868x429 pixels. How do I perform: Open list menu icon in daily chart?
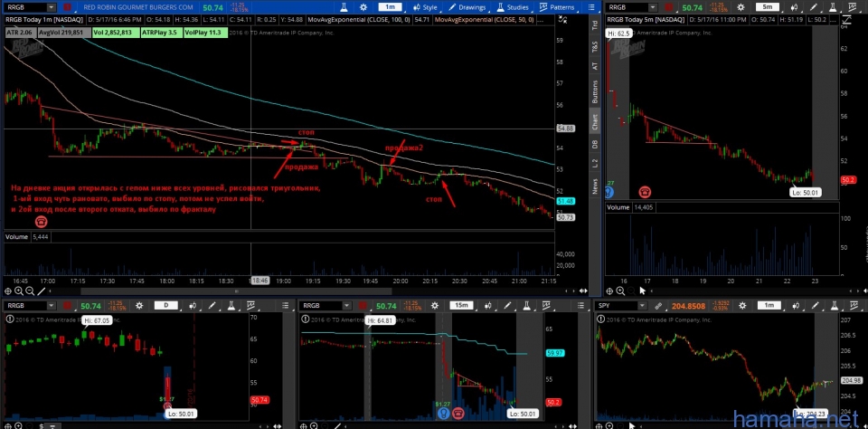286,305
